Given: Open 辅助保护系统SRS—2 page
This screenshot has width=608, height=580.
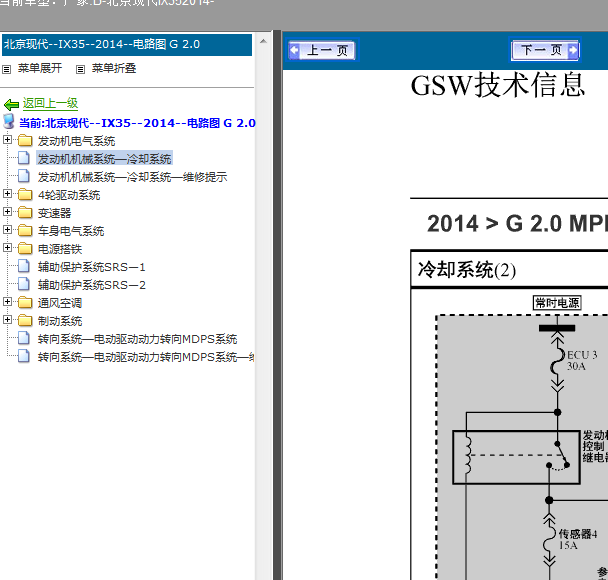Looking at the screenshot, I should point(92,285).
